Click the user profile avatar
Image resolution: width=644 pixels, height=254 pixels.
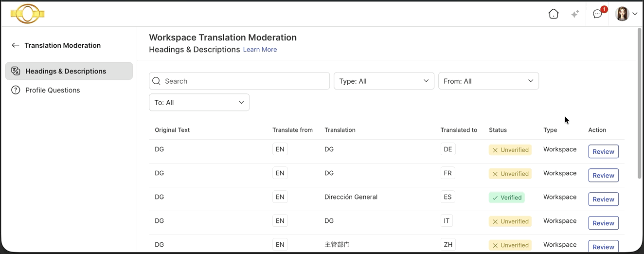click(622, 14)
